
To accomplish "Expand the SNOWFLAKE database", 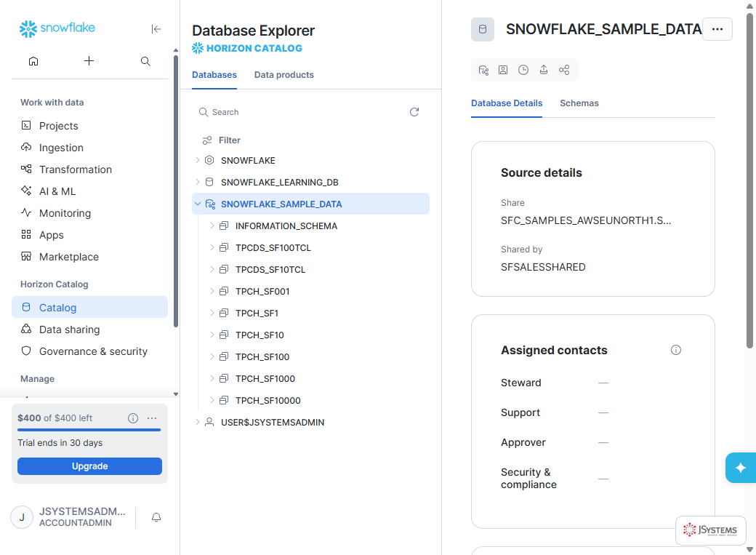I will (x=197, y=160).
